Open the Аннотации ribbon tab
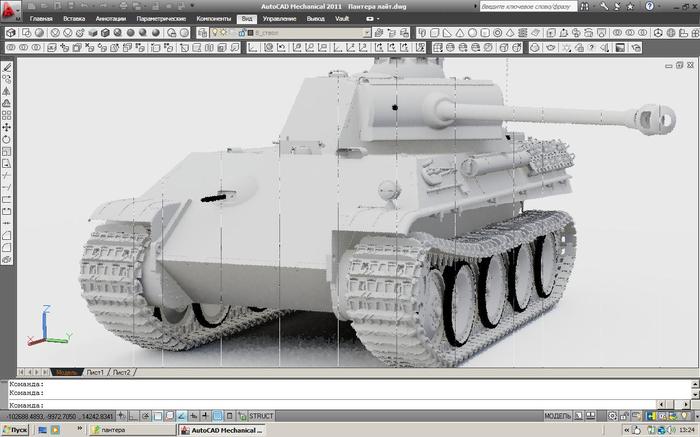This screenshot has height=437, width=700. 111,19
